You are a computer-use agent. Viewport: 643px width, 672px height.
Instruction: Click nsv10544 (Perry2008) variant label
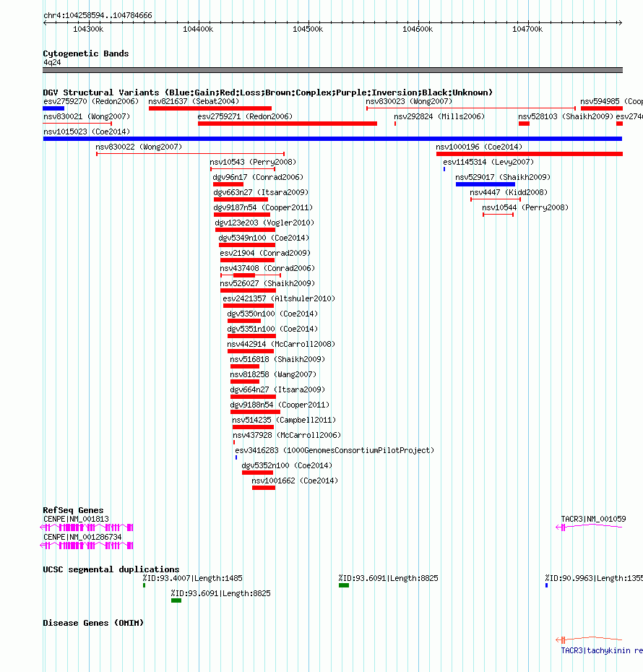pos(525,208)
